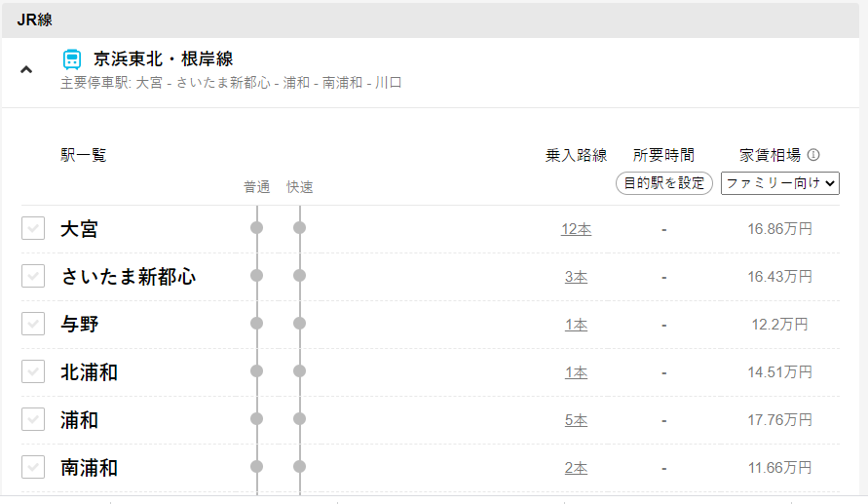Open the 5本 transfer lines link for 浦和

pos(577,420)
